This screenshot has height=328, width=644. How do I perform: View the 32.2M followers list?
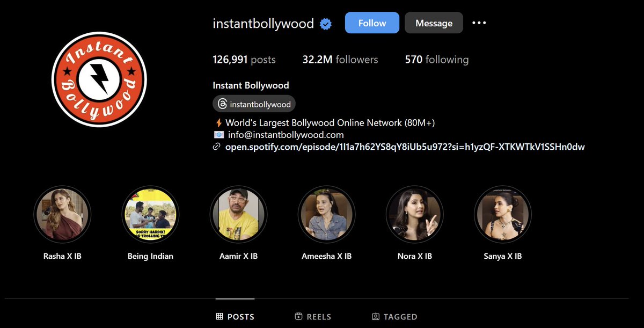click(340, 60)
